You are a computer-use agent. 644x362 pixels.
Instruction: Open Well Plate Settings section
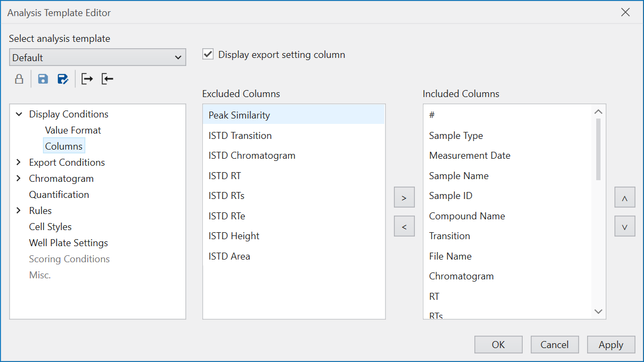[x=68, y=243]
